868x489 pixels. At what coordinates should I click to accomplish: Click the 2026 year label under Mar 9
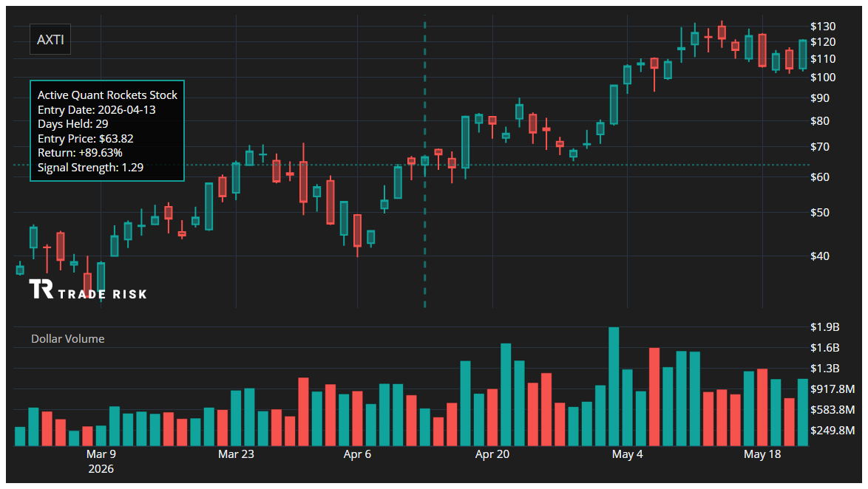point(101,468)
